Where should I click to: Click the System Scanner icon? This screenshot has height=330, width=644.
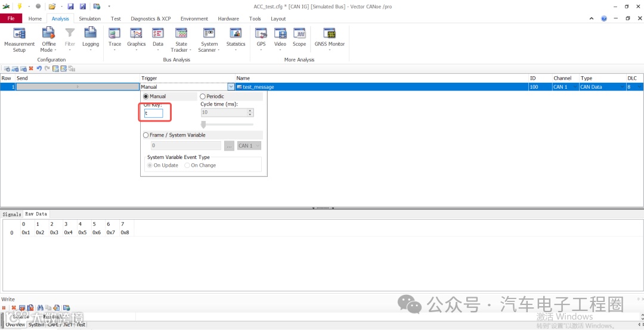click(209, 33)
